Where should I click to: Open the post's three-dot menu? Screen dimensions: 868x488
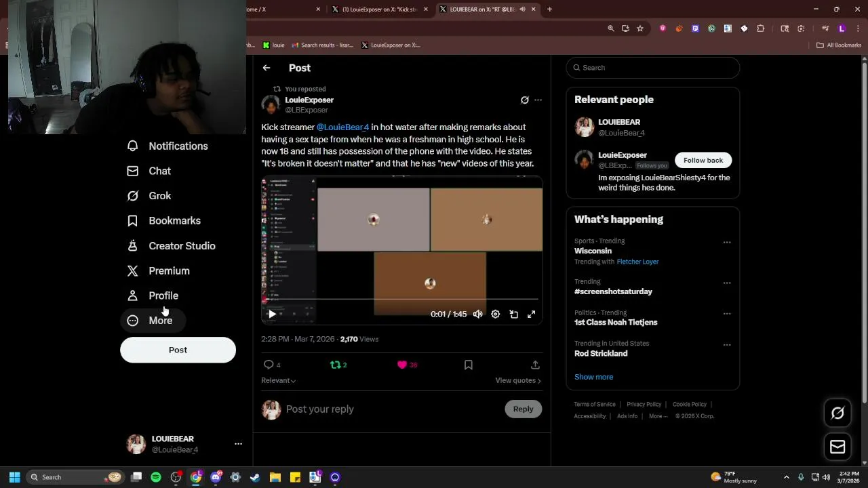click(538, 100)
